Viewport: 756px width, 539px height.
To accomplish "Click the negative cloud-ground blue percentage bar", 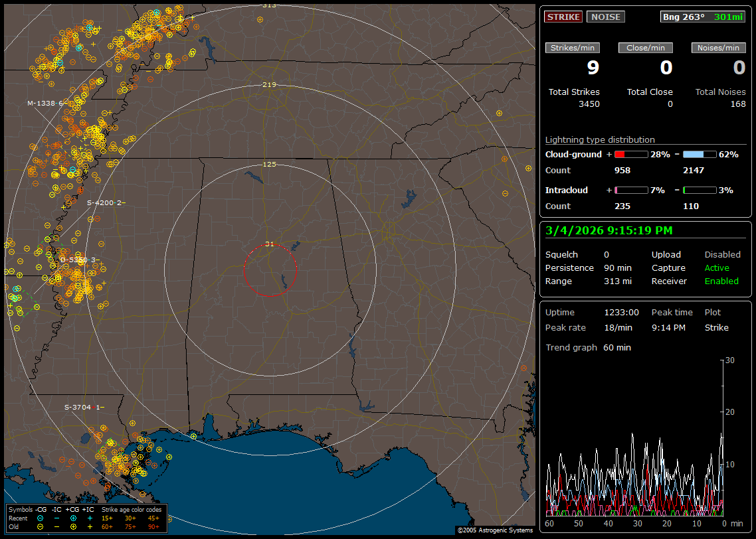I will coord(700,154).
